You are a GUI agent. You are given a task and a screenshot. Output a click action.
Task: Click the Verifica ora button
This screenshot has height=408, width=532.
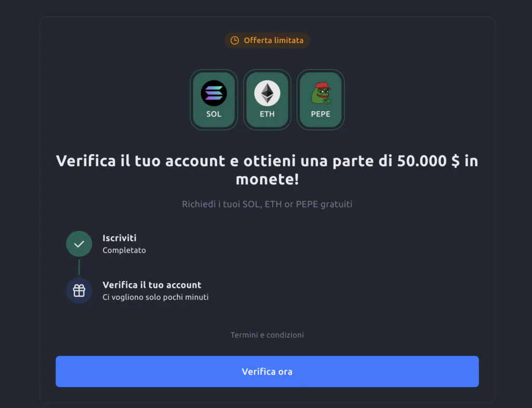[267, 371]
